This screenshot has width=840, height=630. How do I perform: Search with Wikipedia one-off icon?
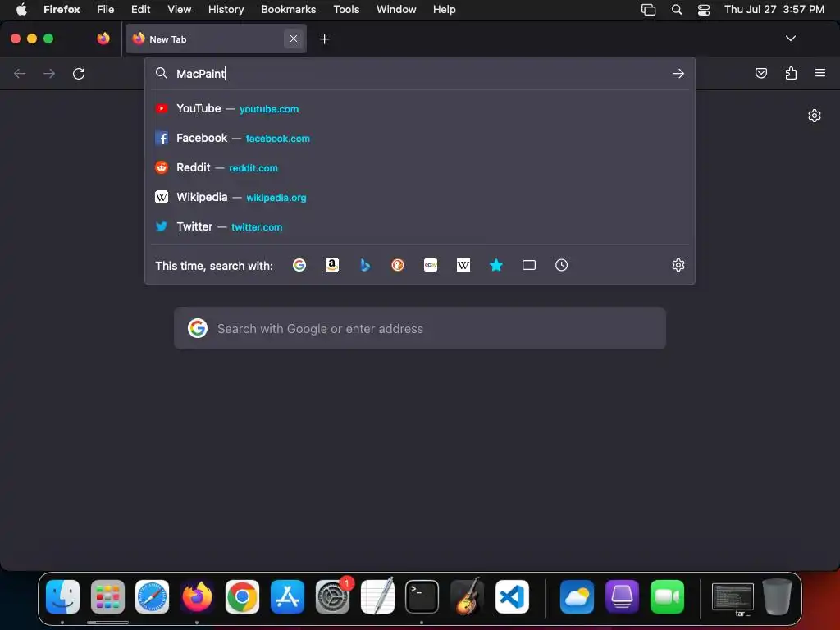pos(463,265)
